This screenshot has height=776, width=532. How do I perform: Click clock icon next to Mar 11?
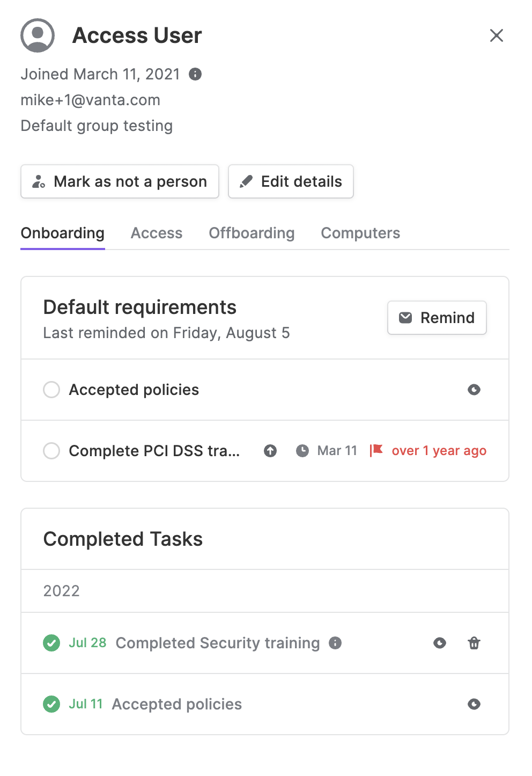pos(302,451)
